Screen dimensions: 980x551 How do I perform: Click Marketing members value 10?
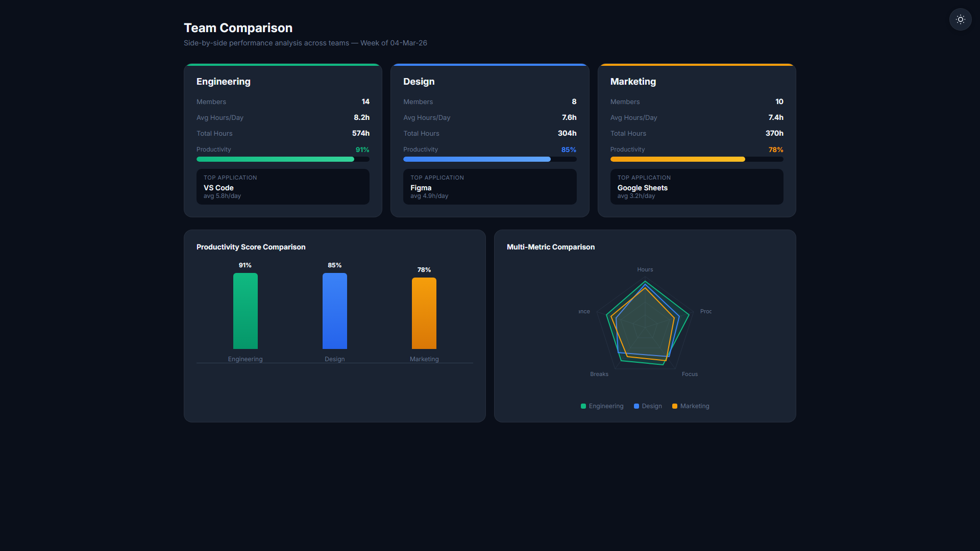click(779, 102)
